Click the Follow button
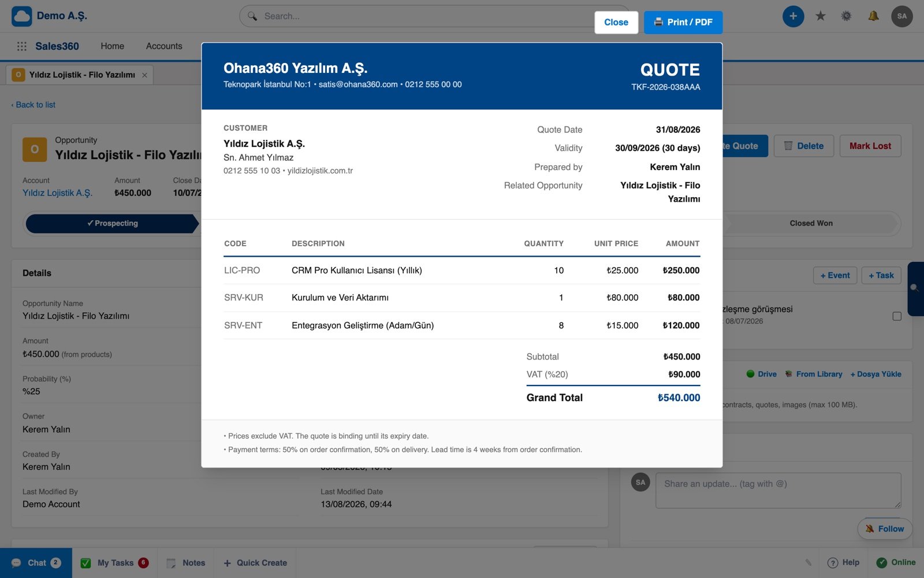The image size is (924, 578). coord(885,529)
